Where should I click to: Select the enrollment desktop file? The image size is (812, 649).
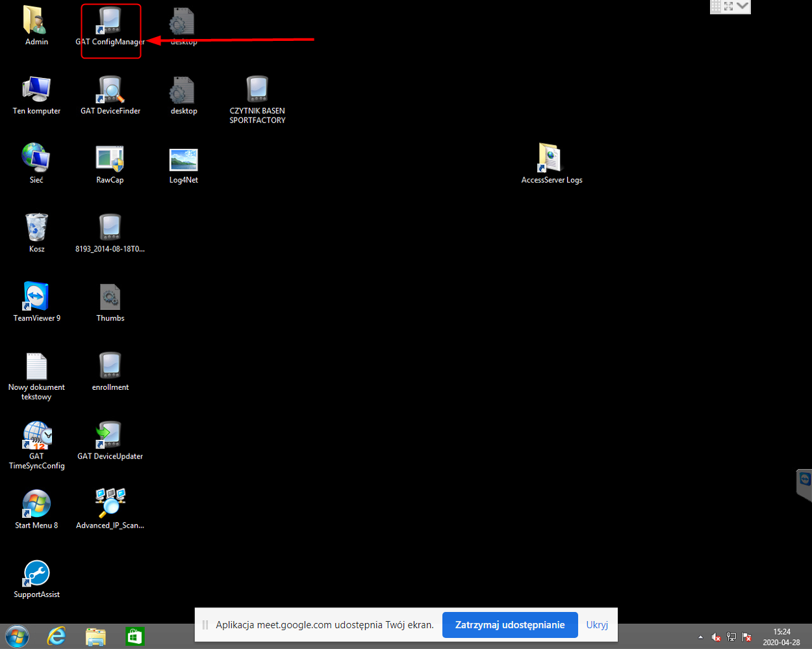click(x=110, y=366)
